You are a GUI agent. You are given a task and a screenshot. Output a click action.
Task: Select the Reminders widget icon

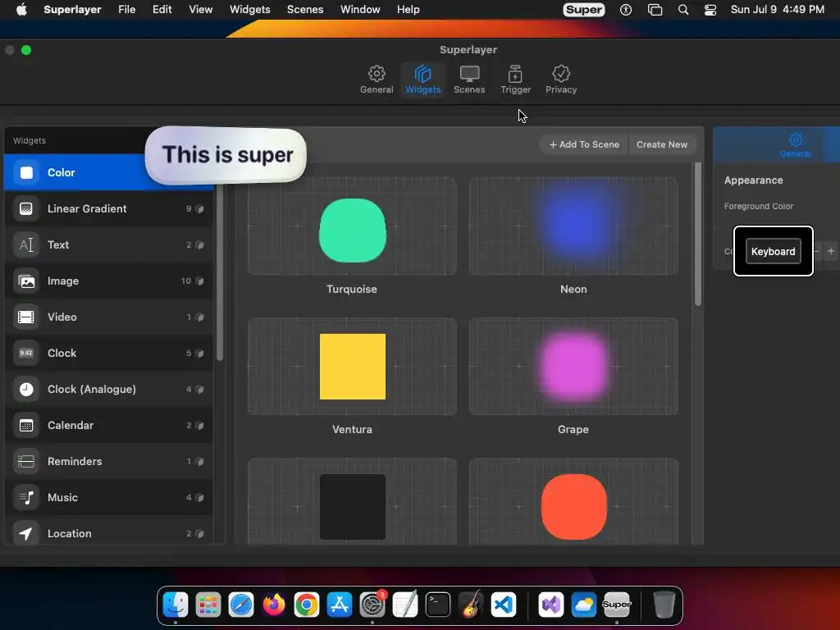(x=25, y=461)
